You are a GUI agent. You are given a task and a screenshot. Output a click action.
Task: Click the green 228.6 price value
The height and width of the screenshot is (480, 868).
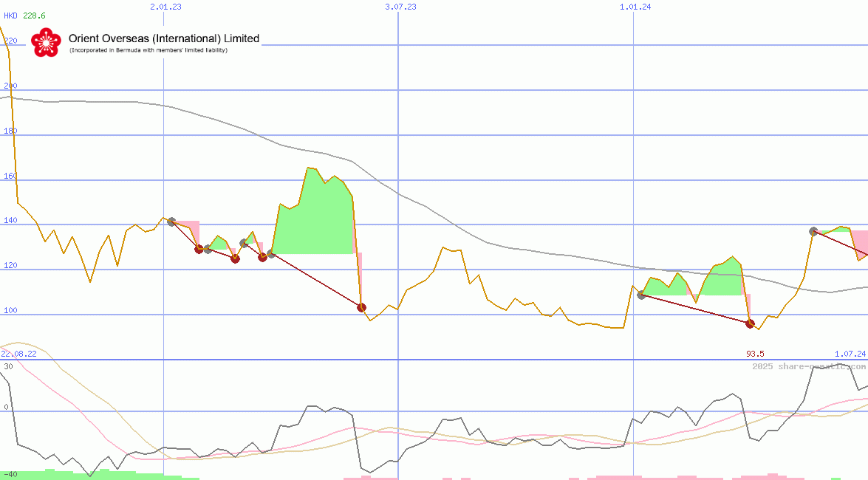click(34, 16)
